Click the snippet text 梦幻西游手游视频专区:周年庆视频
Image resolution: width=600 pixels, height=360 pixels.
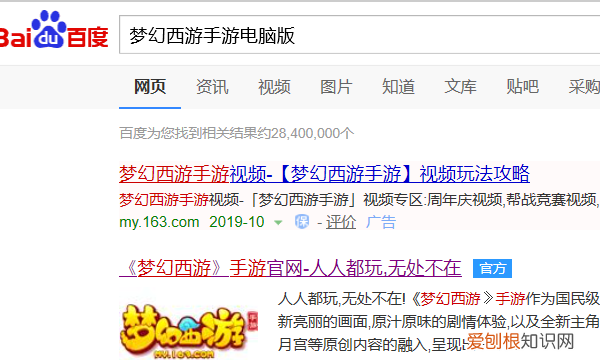tap(358, 200)
